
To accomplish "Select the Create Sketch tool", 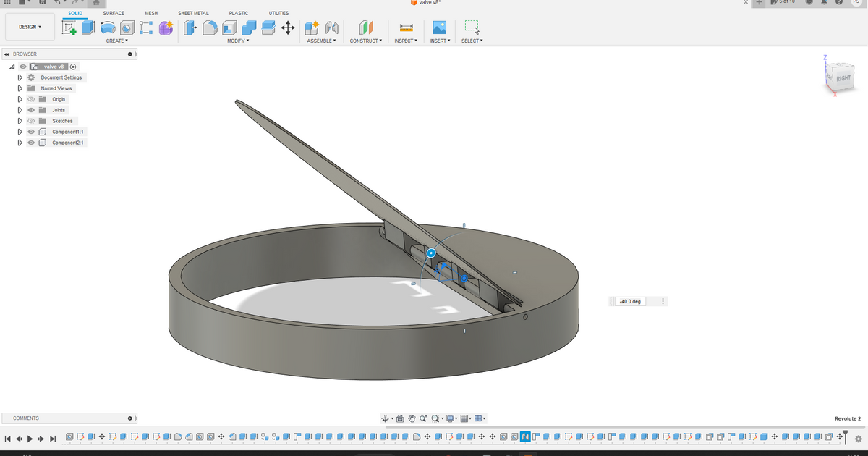I will pos(69,28).
